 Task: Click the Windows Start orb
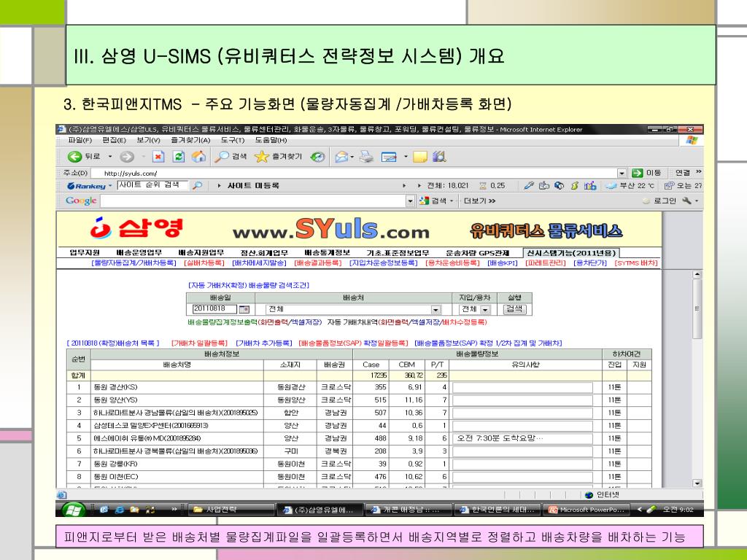point(73,510)
